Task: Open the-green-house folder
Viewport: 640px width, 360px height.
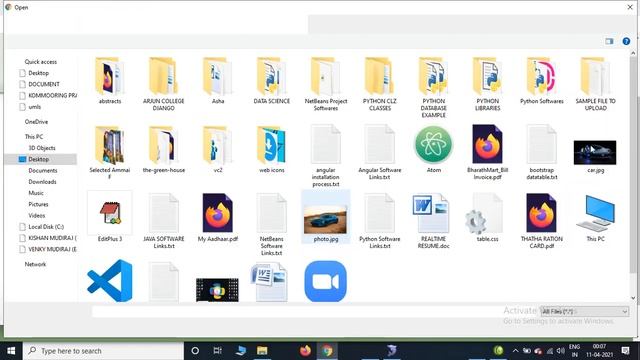Action: tap(163, 149)
